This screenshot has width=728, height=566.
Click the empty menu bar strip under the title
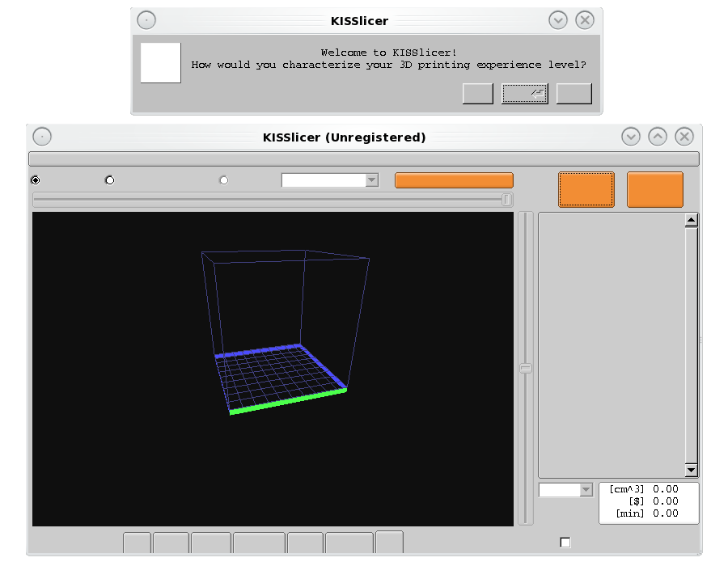[x=364, y=159]
